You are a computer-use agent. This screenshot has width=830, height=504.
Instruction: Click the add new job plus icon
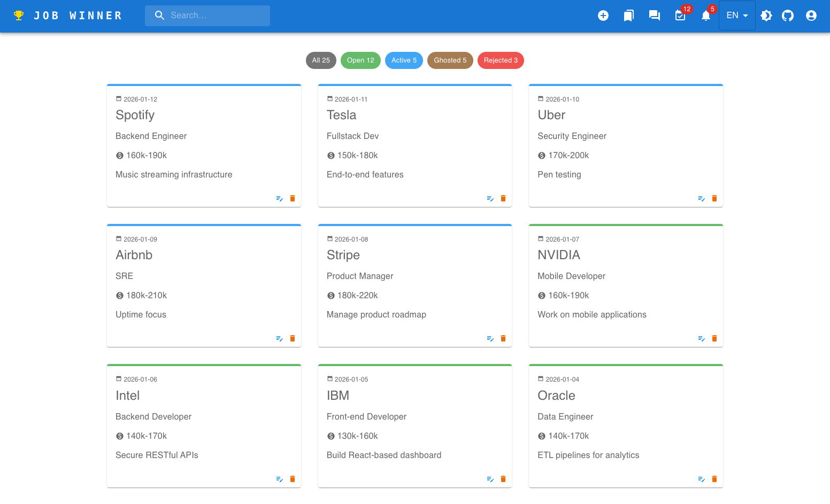pyautogui.click(x=603, y=15)
